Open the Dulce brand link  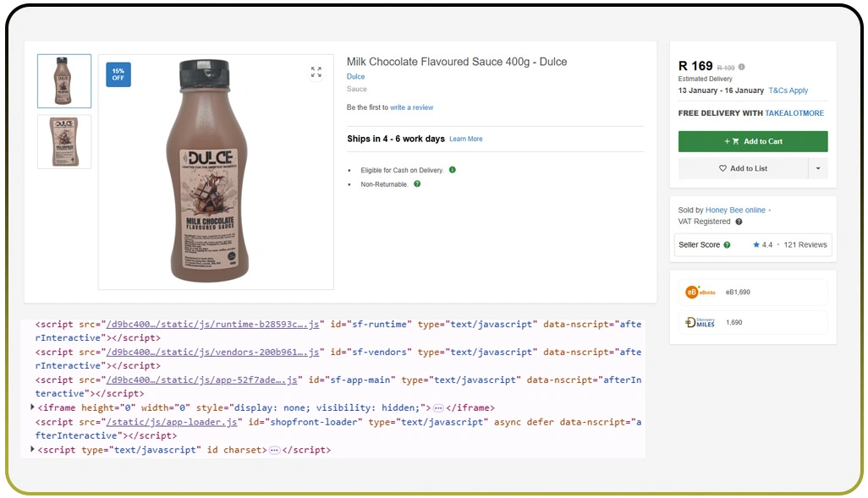355,76
